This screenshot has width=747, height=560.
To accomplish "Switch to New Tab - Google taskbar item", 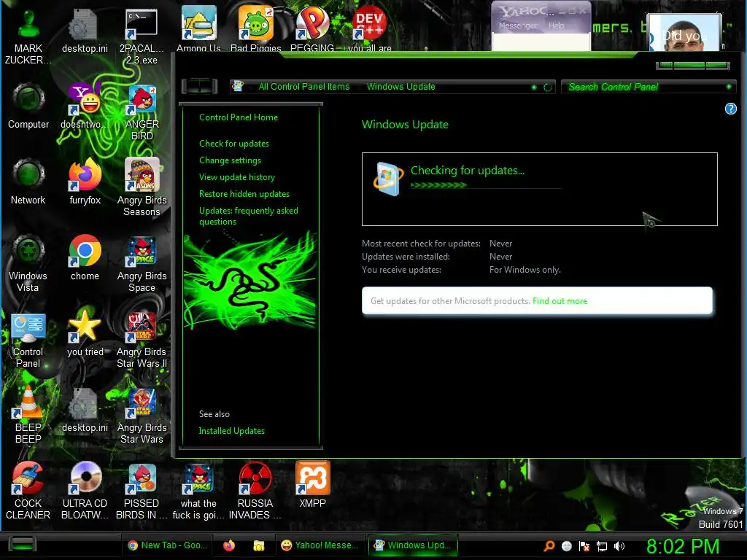I will (x=167, y=545).
